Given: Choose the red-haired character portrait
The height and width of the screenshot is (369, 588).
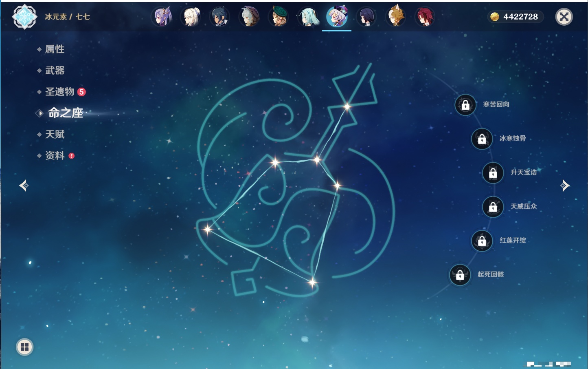Looking at the screenshot, I should 424,17.
